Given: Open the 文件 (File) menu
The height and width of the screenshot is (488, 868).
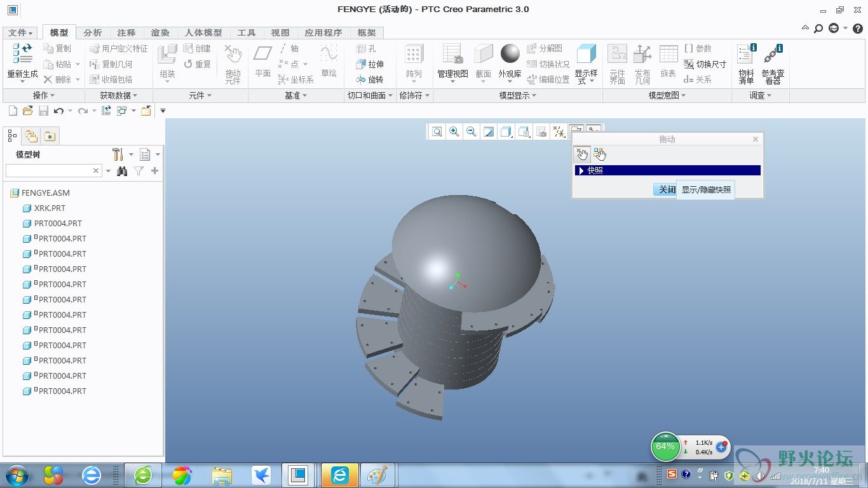Looking at the screenshot, I should (x=20, y=32).
